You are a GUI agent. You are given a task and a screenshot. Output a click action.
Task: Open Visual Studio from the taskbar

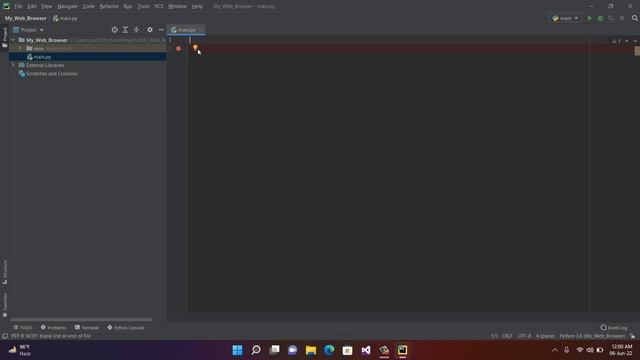pos(366,350)
